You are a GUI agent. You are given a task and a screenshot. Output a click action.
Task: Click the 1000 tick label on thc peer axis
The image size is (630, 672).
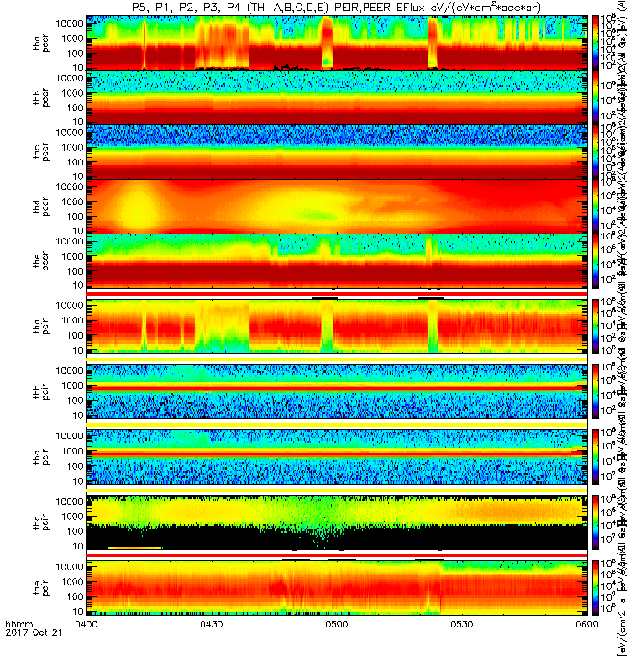[72, 148]
